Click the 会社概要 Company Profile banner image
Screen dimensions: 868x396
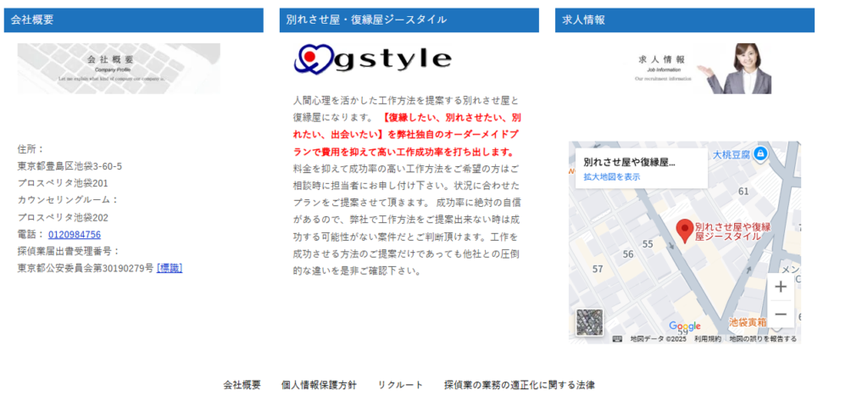coord(119,69)
